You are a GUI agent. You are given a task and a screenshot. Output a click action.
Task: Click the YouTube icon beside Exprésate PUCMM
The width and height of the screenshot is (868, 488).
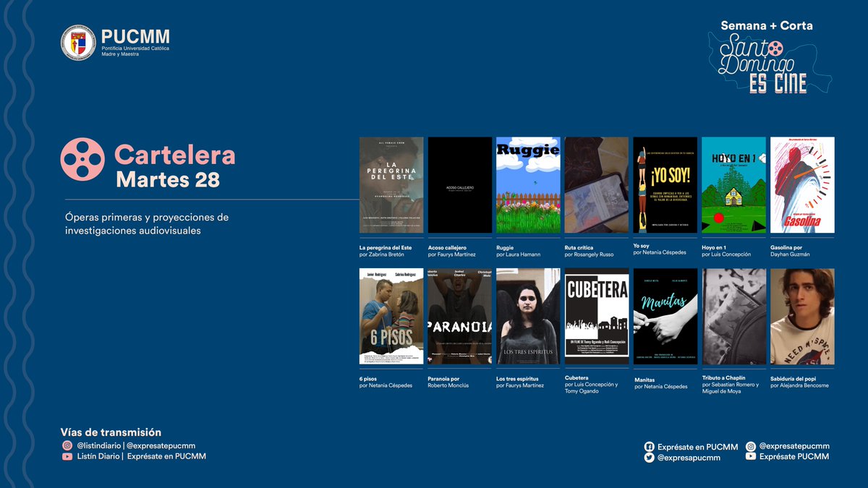[751, 457]
